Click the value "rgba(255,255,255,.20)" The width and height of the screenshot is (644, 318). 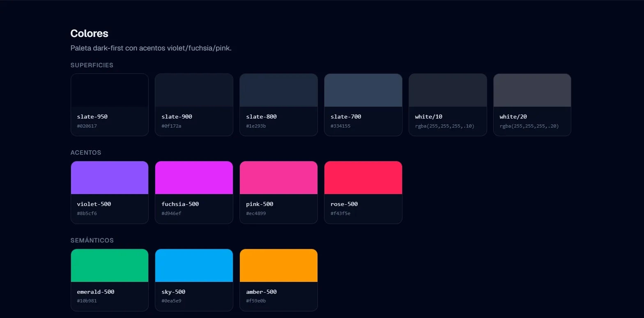[x=530, y=126]
